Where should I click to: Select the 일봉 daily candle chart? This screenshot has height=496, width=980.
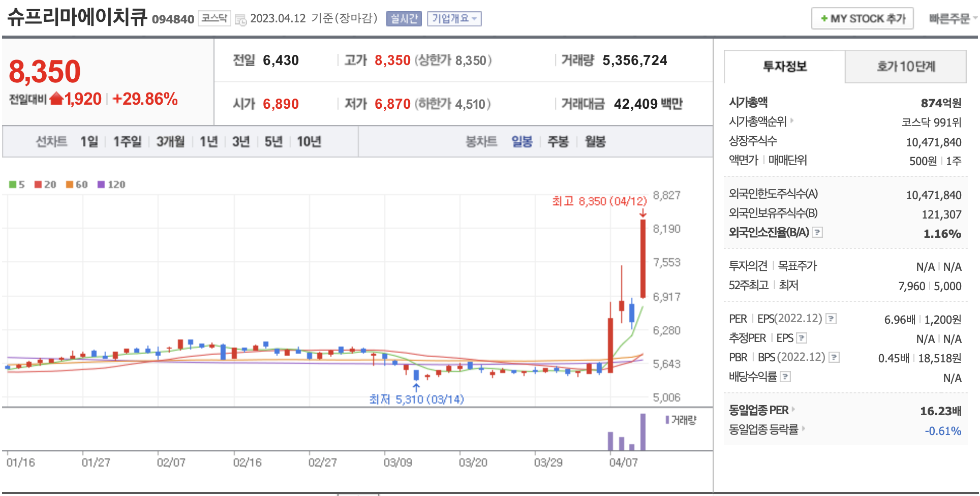[522, 142]
